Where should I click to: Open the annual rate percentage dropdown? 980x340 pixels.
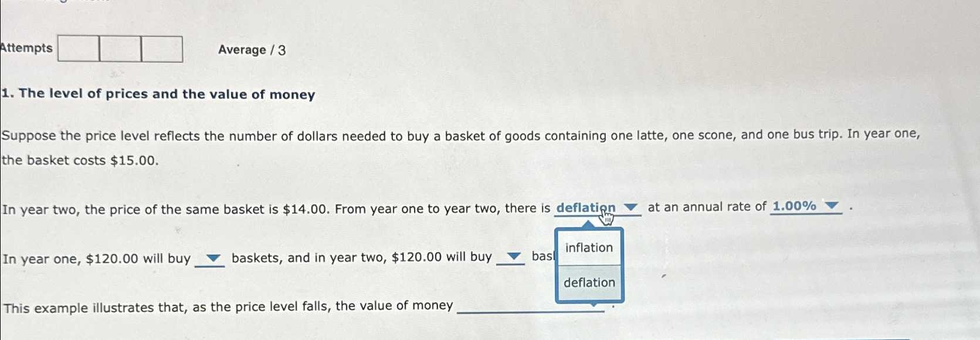pyautogui.click(x=833, y=207)
